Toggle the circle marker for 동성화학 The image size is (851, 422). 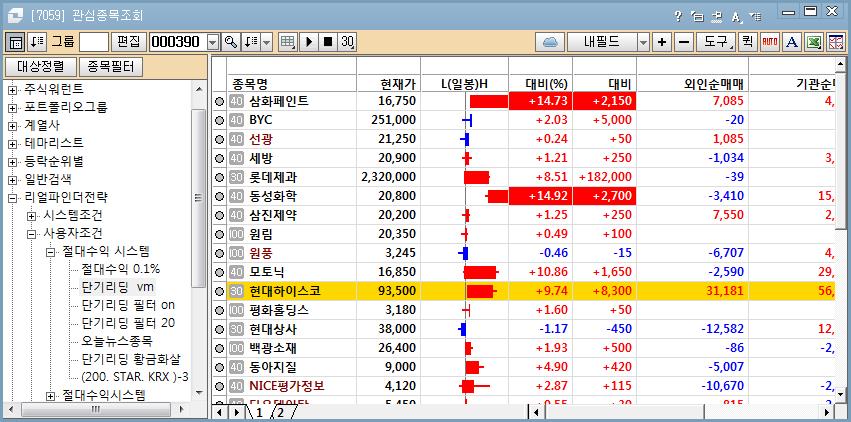coord(219,196)
